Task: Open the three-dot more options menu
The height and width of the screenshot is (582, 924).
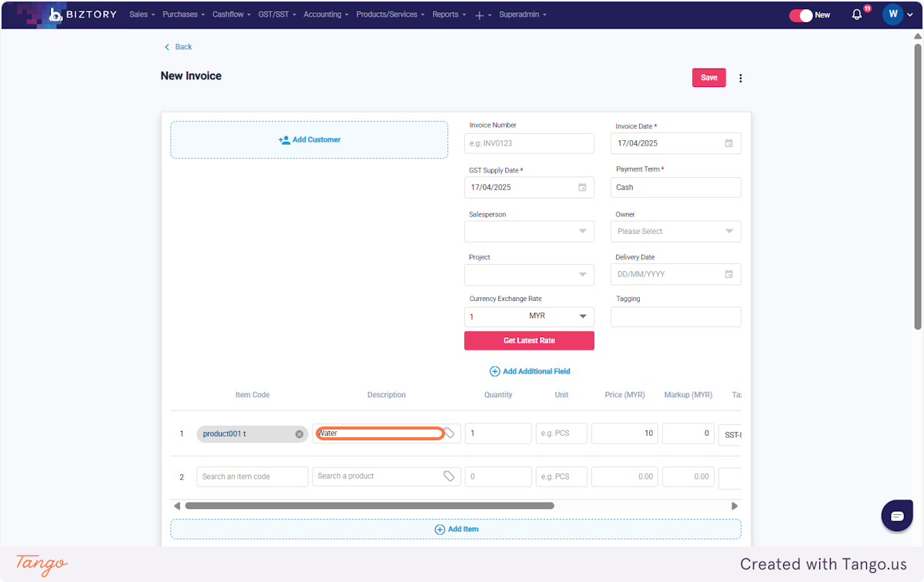Action: (x=741, y=78)
